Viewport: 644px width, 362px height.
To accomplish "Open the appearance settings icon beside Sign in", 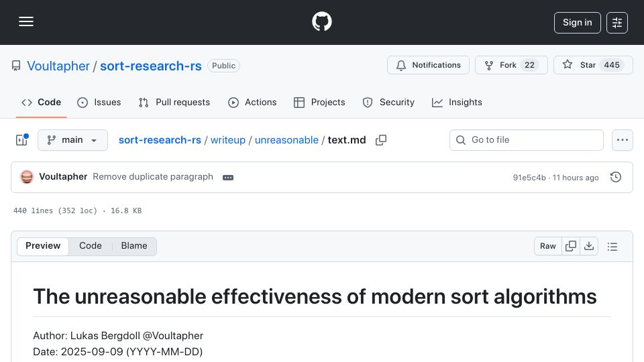I will (617, 23).
